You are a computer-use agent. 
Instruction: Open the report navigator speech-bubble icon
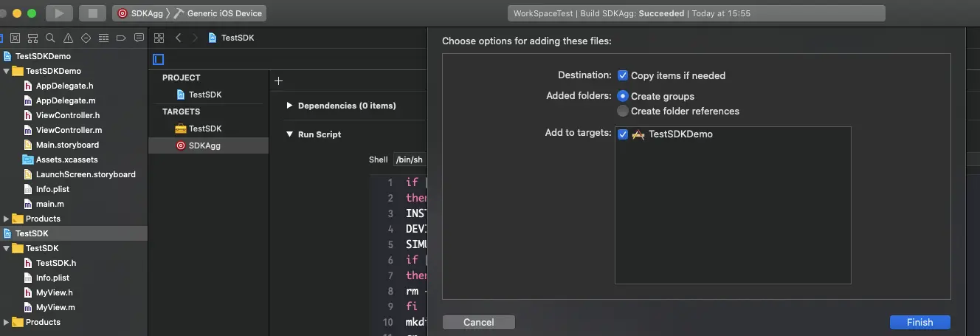pos(137,38)
